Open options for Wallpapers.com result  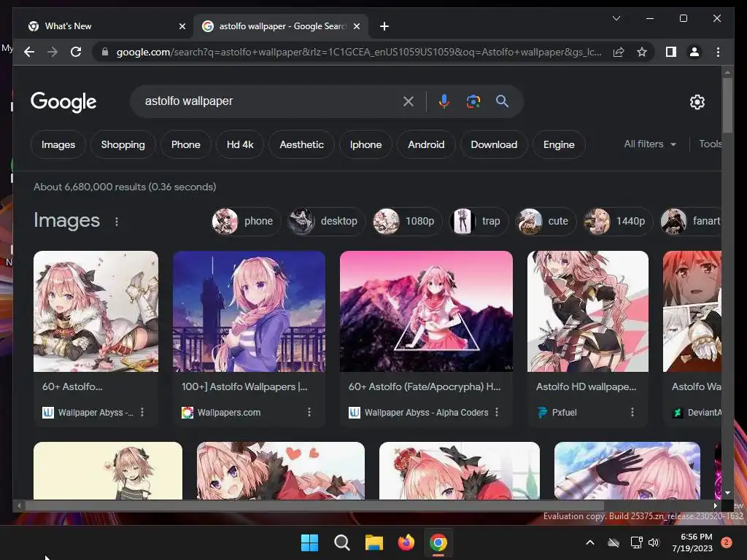(309, 412)
